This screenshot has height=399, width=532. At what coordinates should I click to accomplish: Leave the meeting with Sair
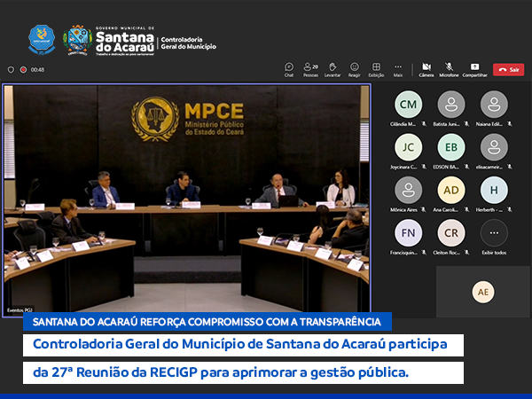click(x=509, y=69)
